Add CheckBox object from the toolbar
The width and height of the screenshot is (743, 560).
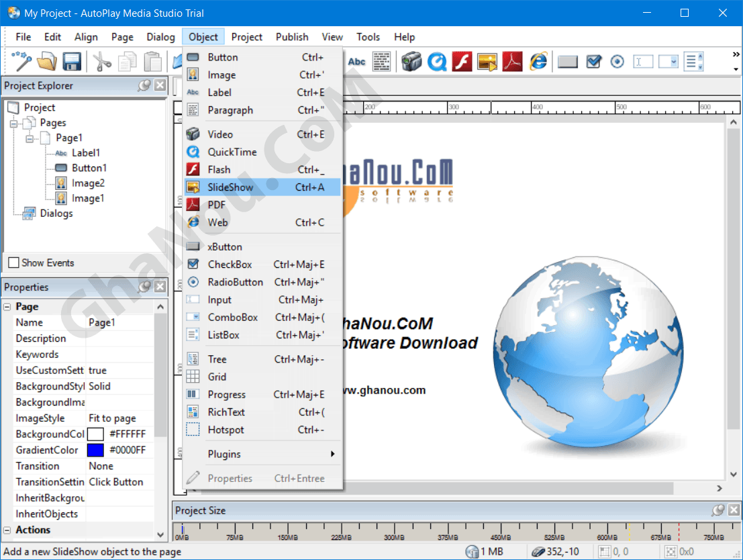click(x=593, y=62)
